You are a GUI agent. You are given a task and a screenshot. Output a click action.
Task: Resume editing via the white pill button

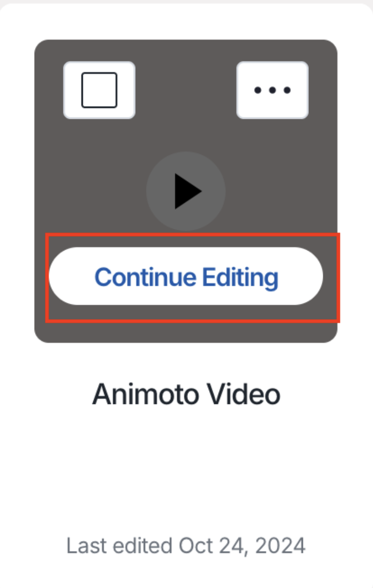point(186,276)
